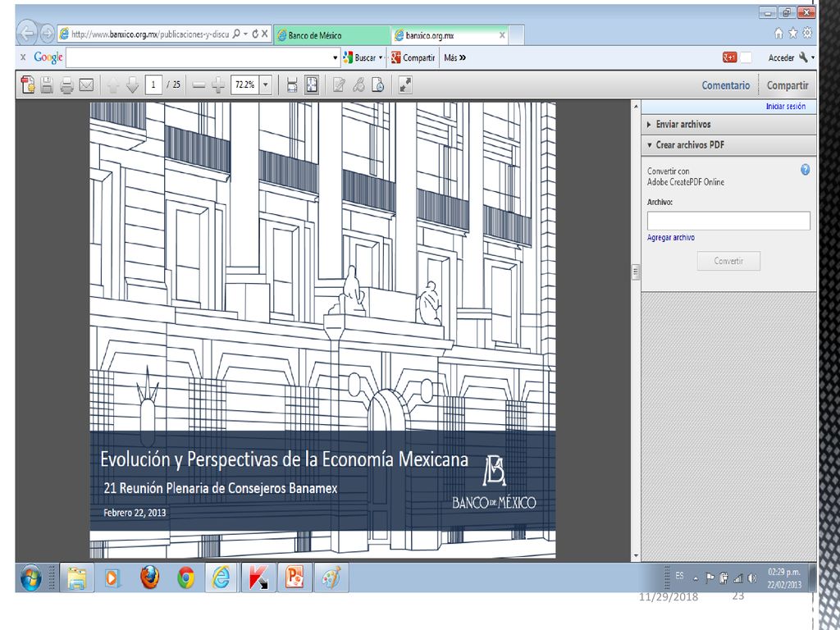Click the link/attach tool icon
Viewport: 840px width, 630px height.
(358, 84)
